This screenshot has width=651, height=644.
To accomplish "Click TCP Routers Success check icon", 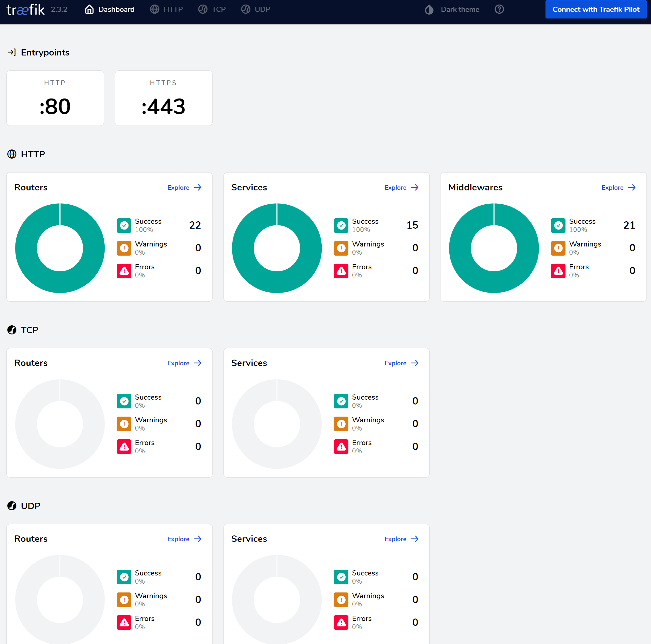I will tap(124, 401).
